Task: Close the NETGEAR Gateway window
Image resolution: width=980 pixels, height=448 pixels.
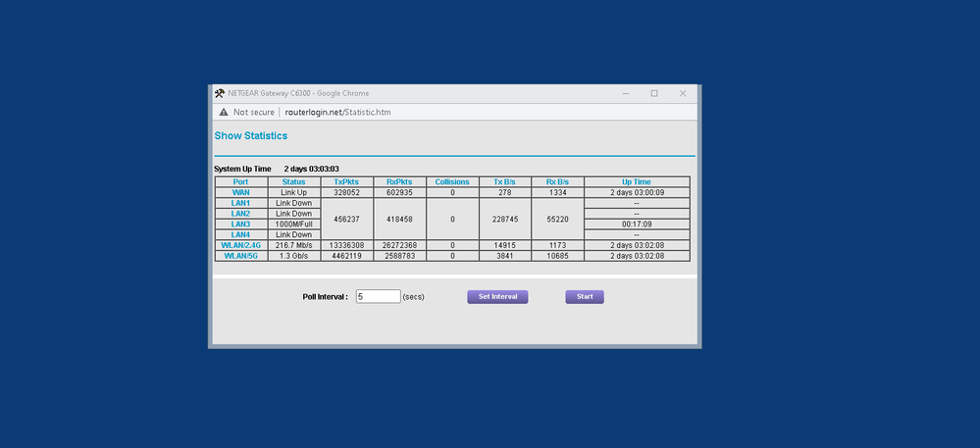Action: coord(682,93)
